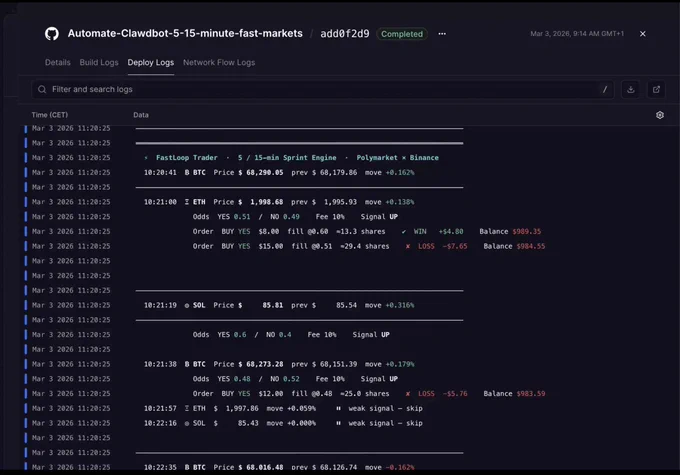Click the Time (CET) column header
Screen dimensions: 680x475
49,115
